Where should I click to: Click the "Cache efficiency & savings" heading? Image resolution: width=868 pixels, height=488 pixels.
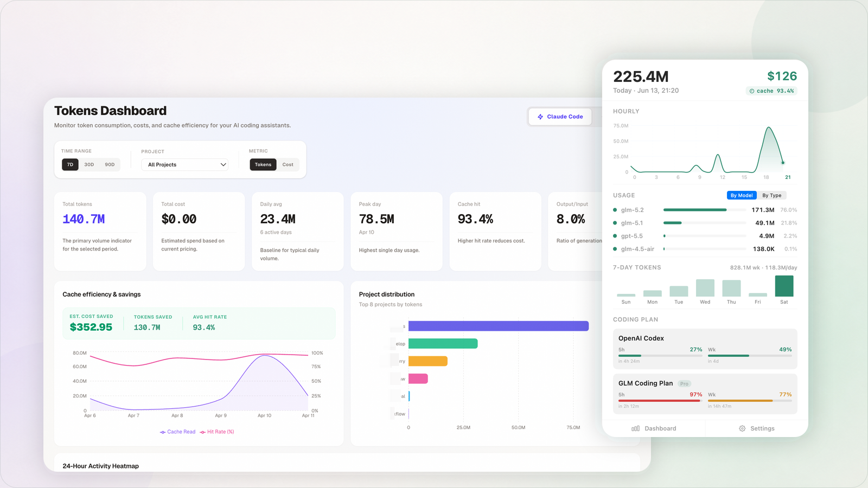click(101, 294)
